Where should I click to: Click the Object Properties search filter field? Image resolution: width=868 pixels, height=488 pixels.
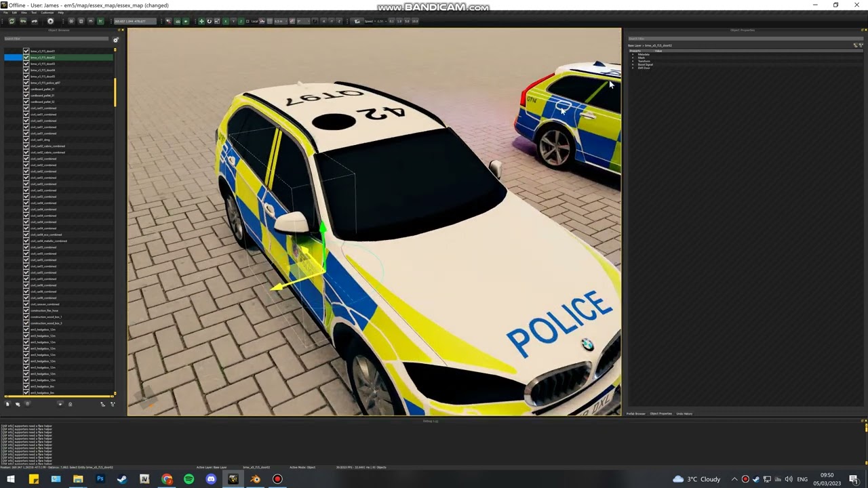click(745, 39)
